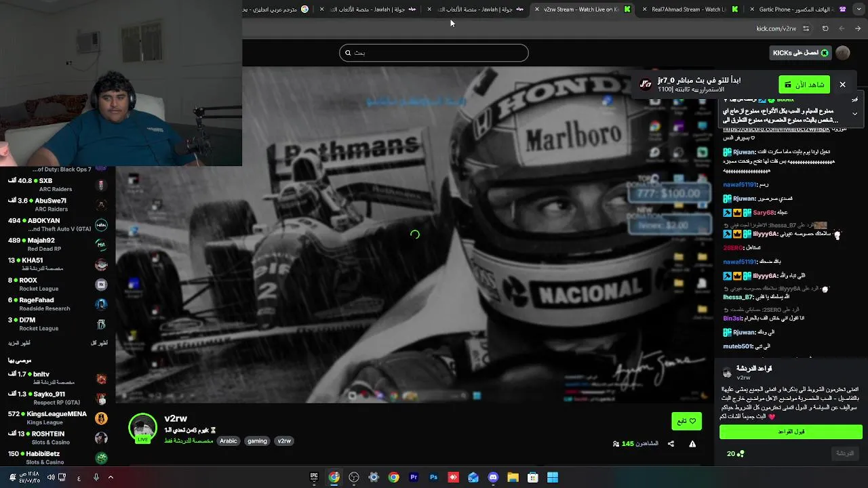
Task: Focus the Kick search box
Action: point(434,53)
